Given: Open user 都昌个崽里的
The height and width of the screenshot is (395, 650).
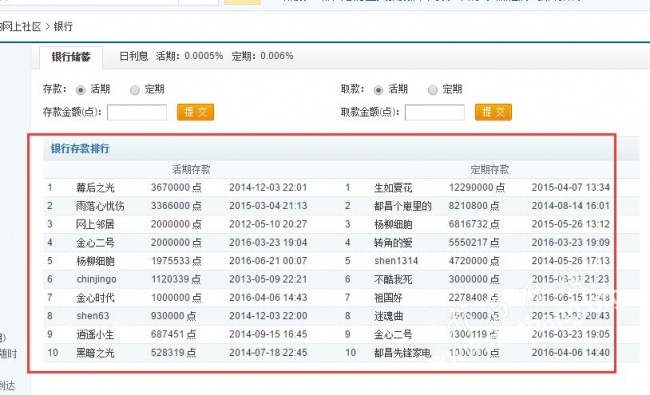Looking at the screenshot, I should (x=403, y=206).
